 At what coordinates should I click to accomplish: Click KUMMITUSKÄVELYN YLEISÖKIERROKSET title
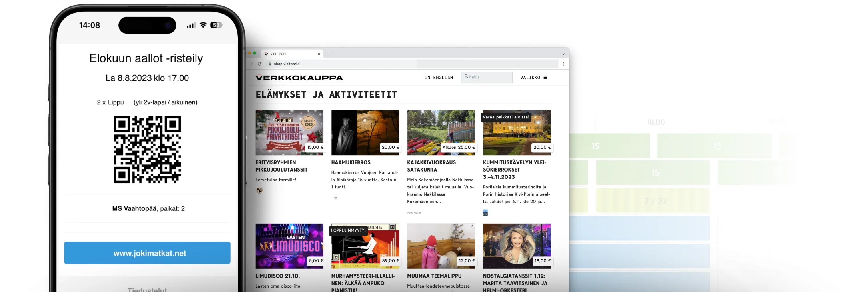pos(515,170)
